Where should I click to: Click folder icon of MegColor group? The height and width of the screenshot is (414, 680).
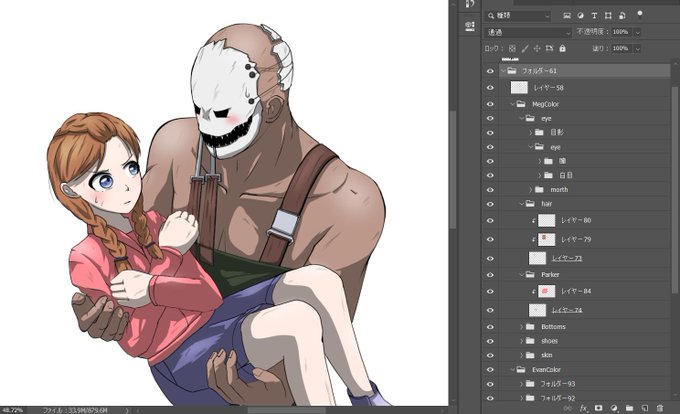pyautogui.click(x=521, y=104)
